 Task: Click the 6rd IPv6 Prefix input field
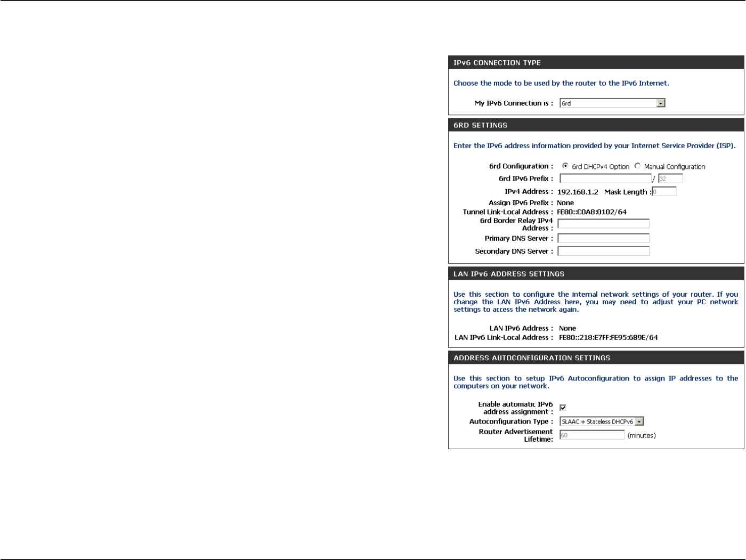pos(605,179)
